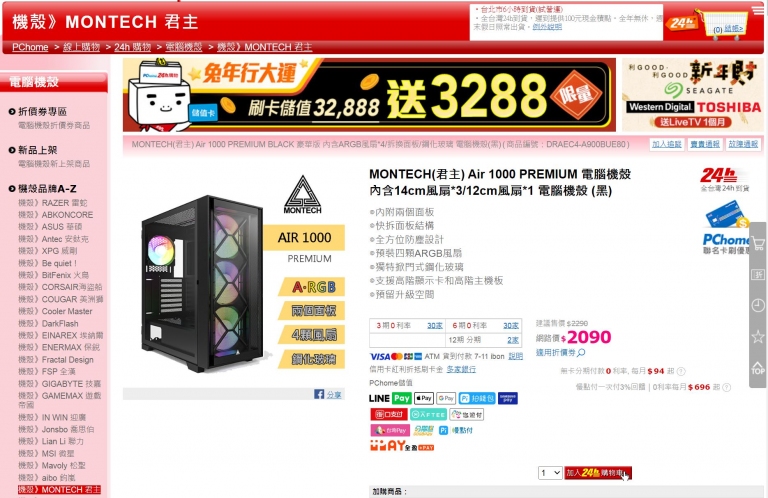Viewport: 768px width, 498px height.
Task: Open the clock history icon on the right sidebar
Action: point(758,306)
